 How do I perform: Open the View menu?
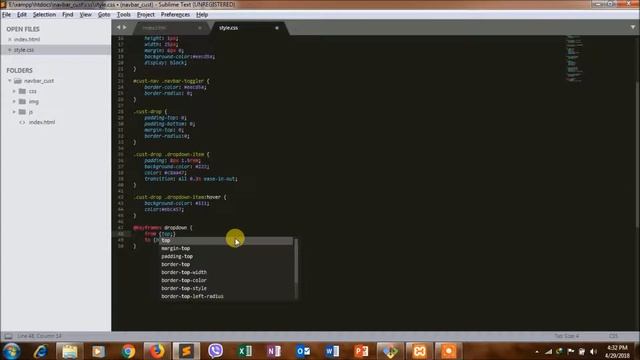[x=85, y=15]
